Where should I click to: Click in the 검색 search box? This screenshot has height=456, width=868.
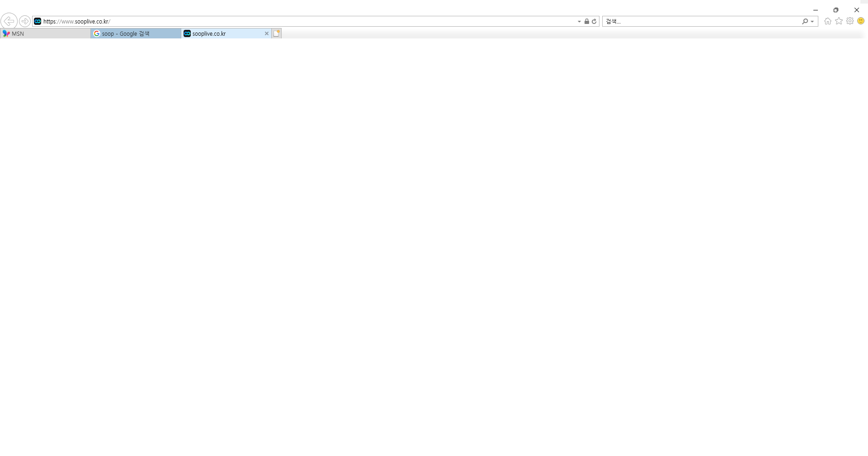tap(702, 21)
